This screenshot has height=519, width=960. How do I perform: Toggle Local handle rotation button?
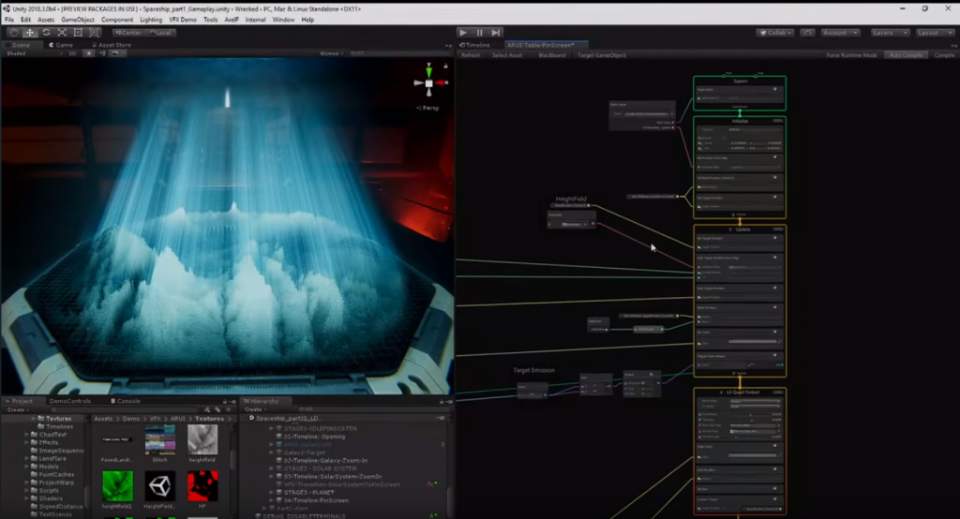click(160, 32)
